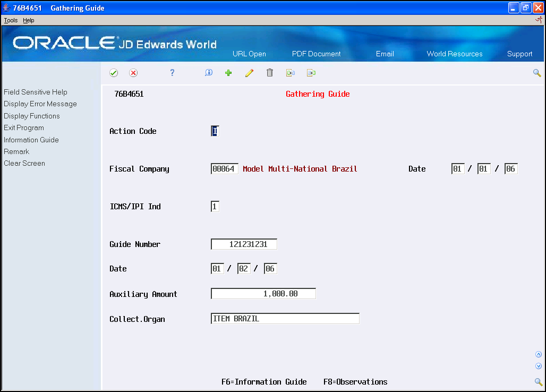Click the bottom-right magnifier icon
The height and width of the screenshot is (392, 546).
[x=539, y=382]
